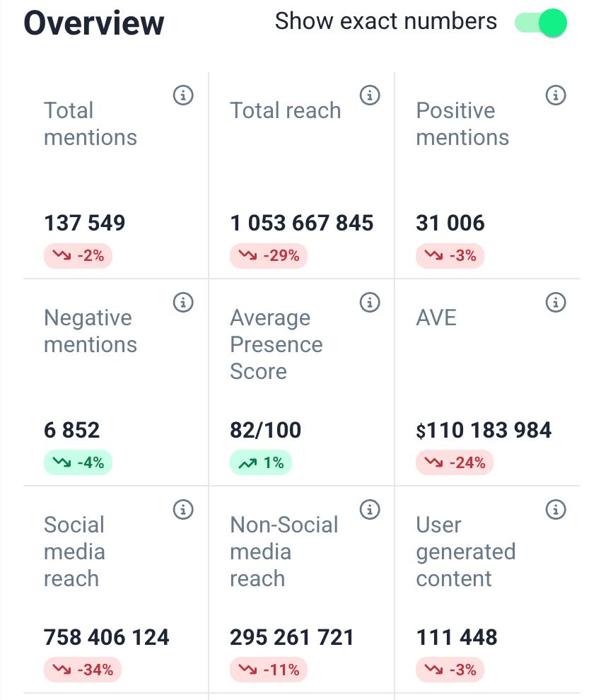Open the AVE info icon
This screenshot has height=700, width=601.
[x=556, y=303]
